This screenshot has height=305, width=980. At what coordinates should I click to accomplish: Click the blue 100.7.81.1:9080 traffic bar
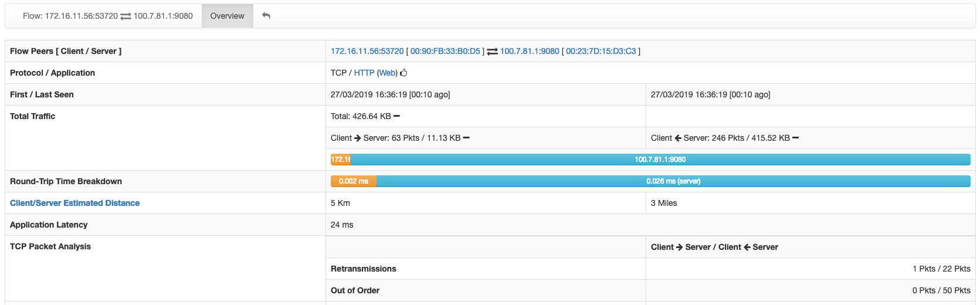tap(660, 160)
